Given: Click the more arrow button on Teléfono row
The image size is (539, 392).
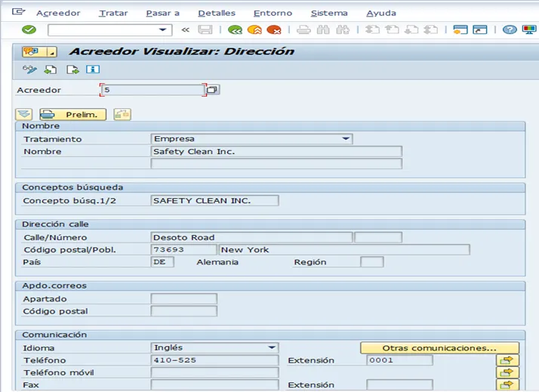Looking at the screenshot, I should click(508, 360).
